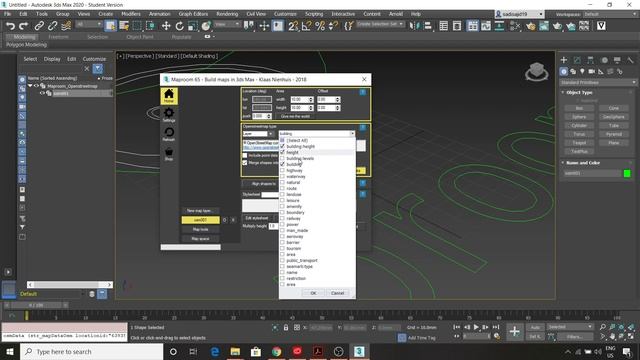Switch to the Modify panel icon
The image size is (640, 360).
pos(577,60)
